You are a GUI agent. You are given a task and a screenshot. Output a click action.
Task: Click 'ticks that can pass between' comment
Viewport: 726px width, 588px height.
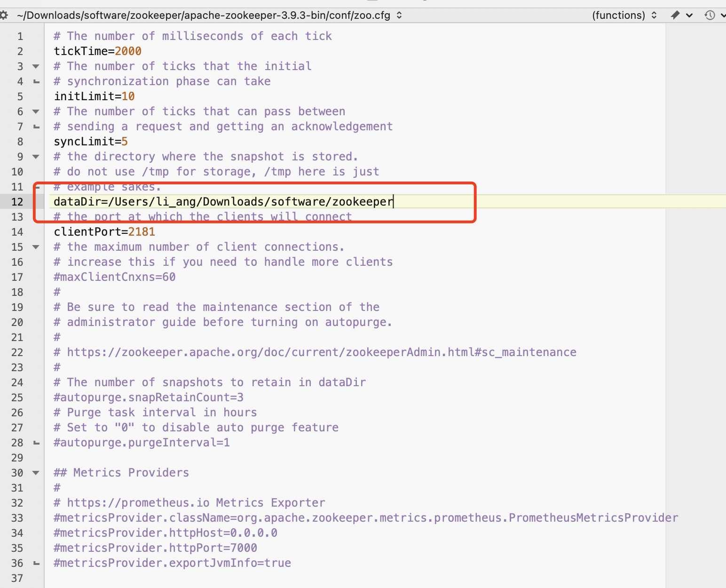(x=199, y=111)
